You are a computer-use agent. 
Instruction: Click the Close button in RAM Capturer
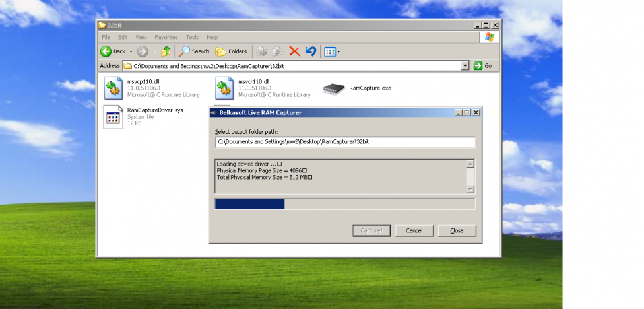(457, 230)
